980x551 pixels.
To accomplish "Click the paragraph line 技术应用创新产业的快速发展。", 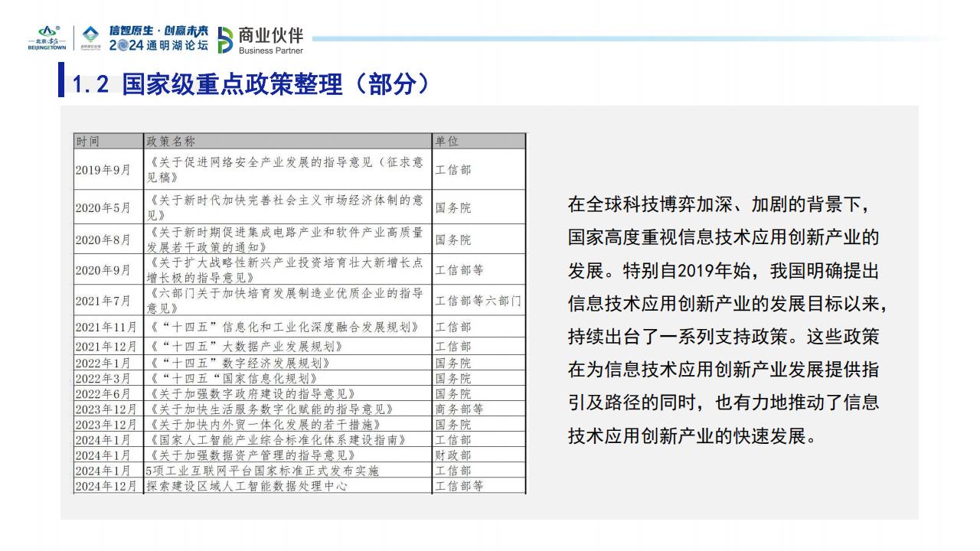I will tap(692, 436).
